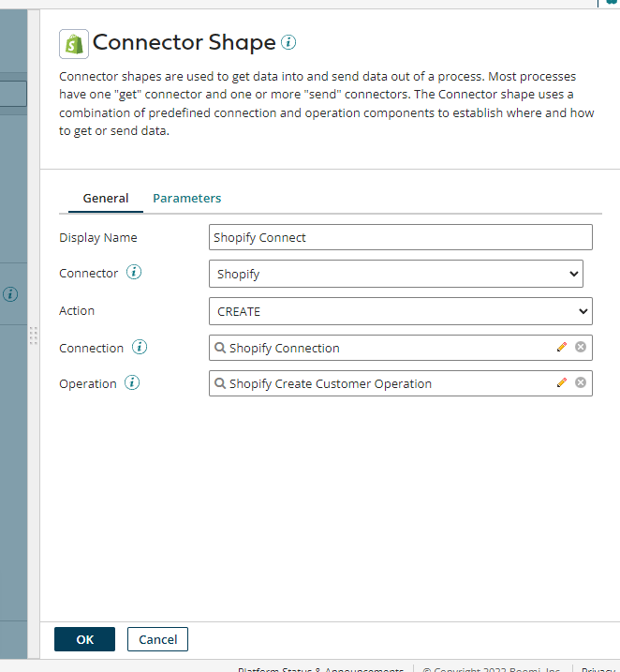Click the info icon in left sidebar
The width and height of the screenshot is (620, 672).
(x=10, y=293)
